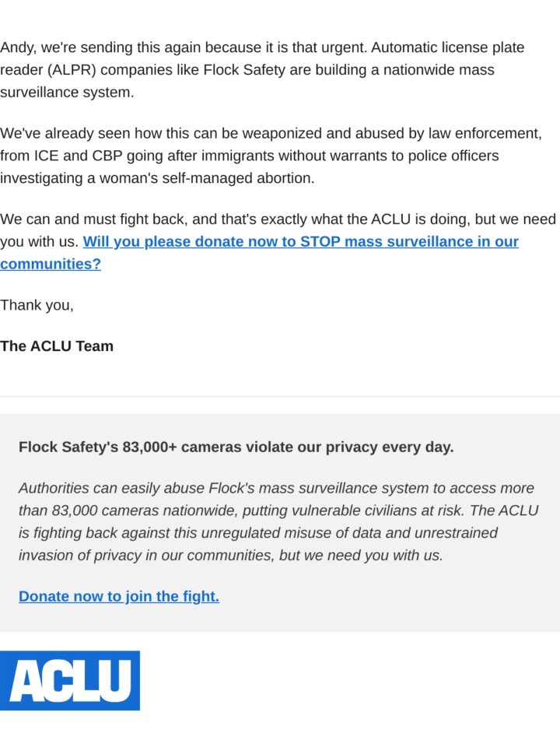Click the word 'communities?' in the donate link
This screenshot has width=560, height=747.
51,264
